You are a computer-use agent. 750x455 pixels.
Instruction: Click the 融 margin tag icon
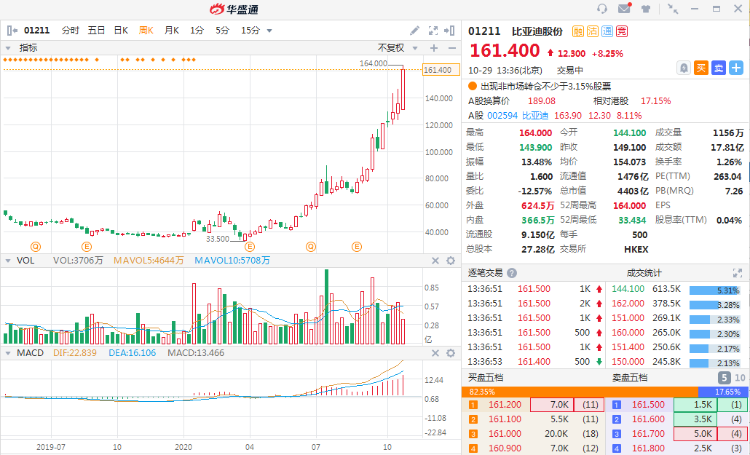click(x=578, y=32)
